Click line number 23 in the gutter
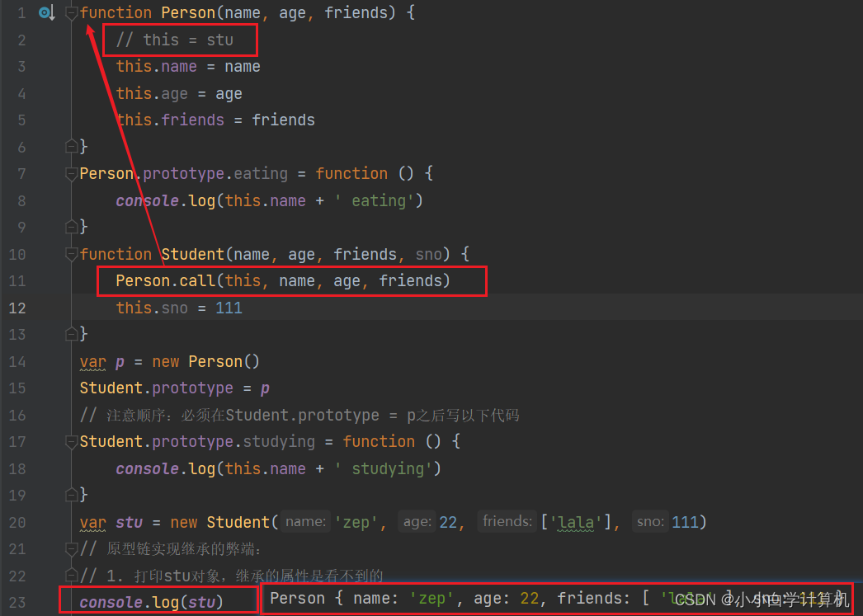The image size is (863, 616). [17, 602]
